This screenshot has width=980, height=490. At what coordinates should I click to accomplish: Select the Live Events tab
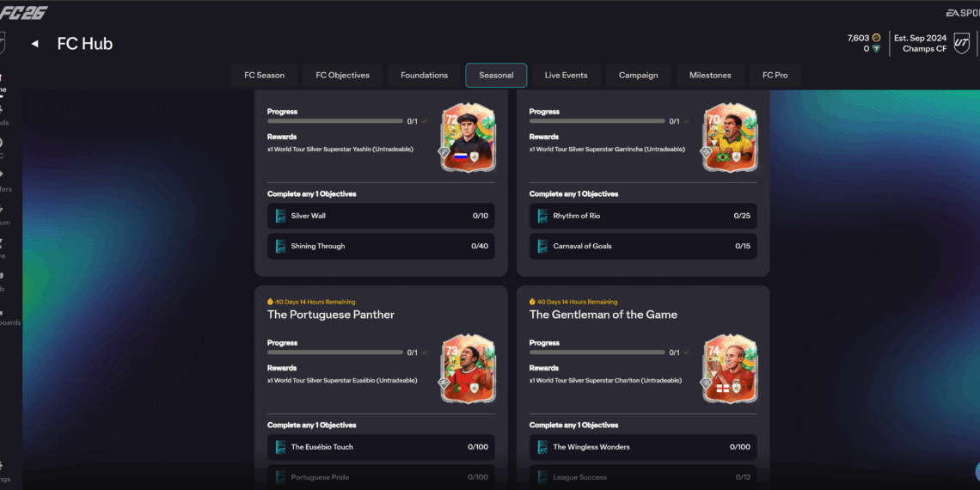567,76
